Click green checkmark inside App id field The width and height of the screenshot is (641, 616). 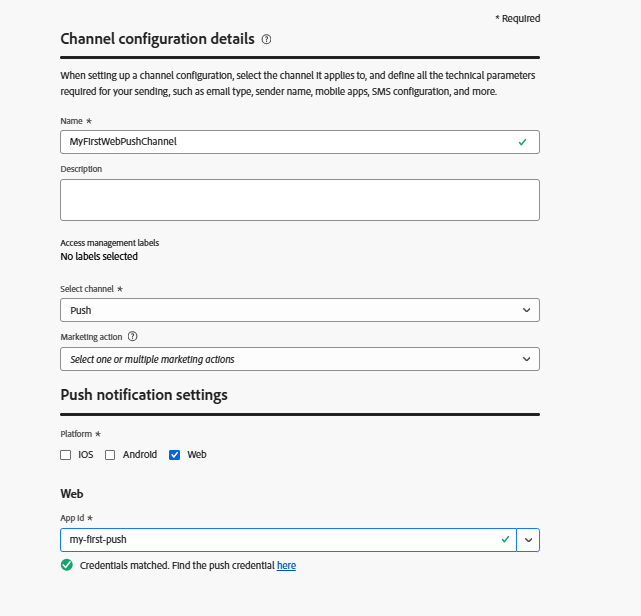pos(505,540)
